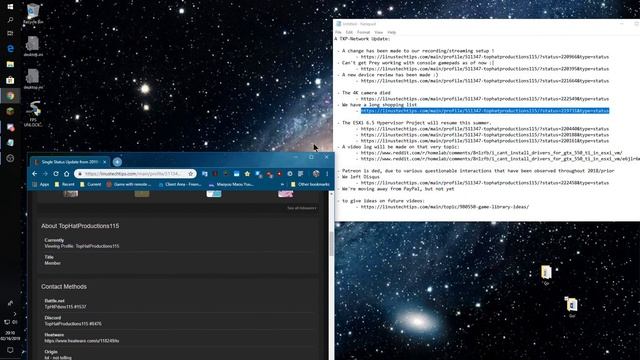Click the Discord contact value
640x360 pixels.
[x=73, y=324]
